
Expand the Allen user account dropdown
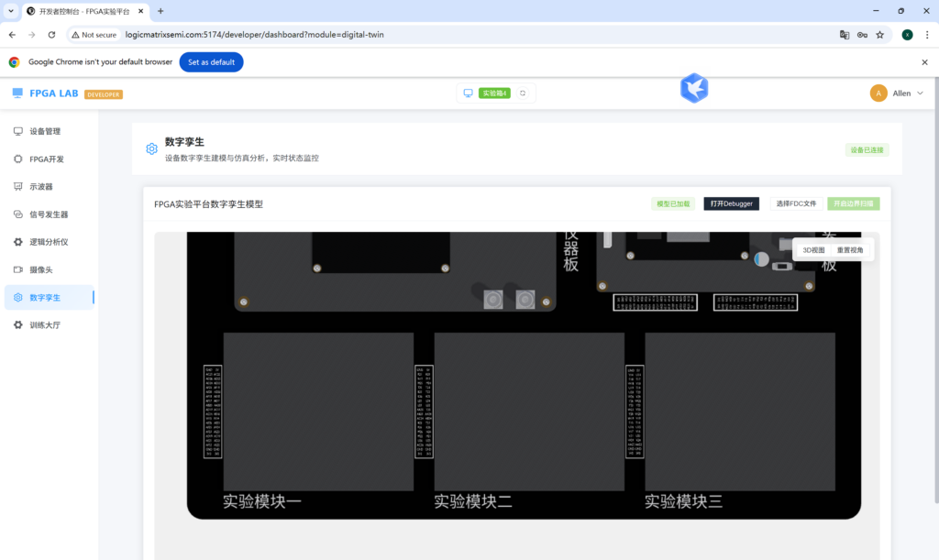(897, 93)
